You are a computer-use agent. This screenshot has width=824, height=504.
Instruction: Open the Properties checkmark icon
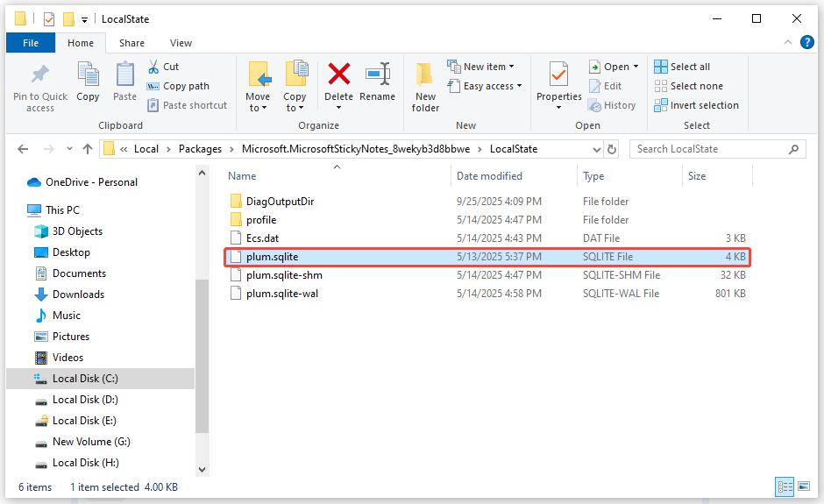[558, 75]
